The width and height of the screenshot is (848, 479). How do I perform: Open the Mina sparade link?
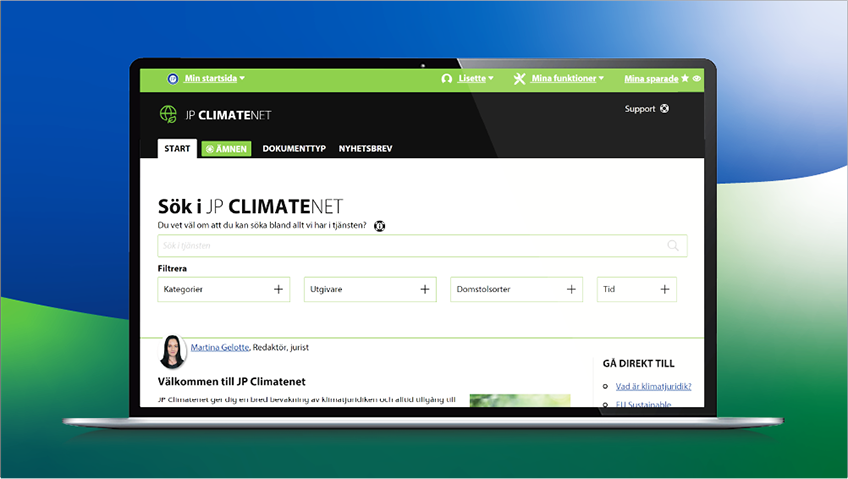pyautogui.click(x=651, y=79)
